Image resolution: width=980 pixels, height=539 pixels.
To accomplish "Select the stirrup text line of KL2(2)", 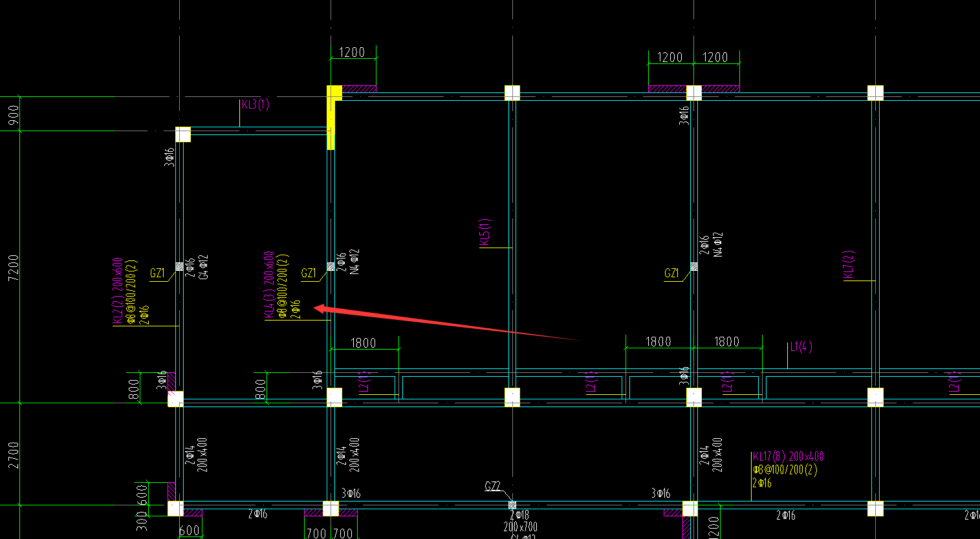I will pyautogui.click(x=131, y=292).
